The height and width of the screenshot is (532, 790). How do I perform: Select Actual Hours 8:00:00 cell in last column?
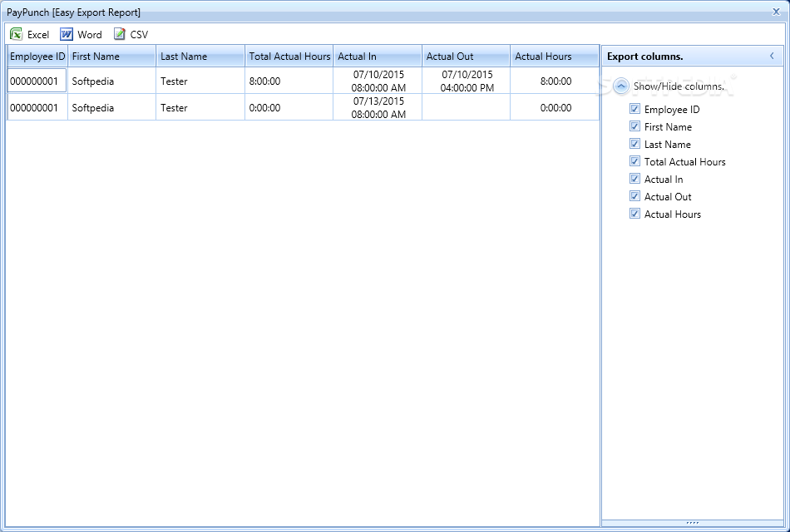click(x=555, y=81)
